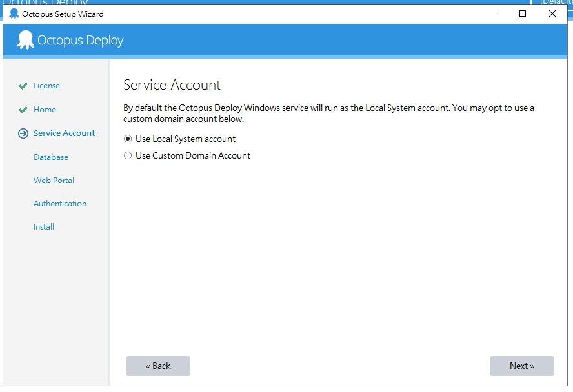Jump to the Database step
Screen dimensions: 573x392
tap(51, 157)
